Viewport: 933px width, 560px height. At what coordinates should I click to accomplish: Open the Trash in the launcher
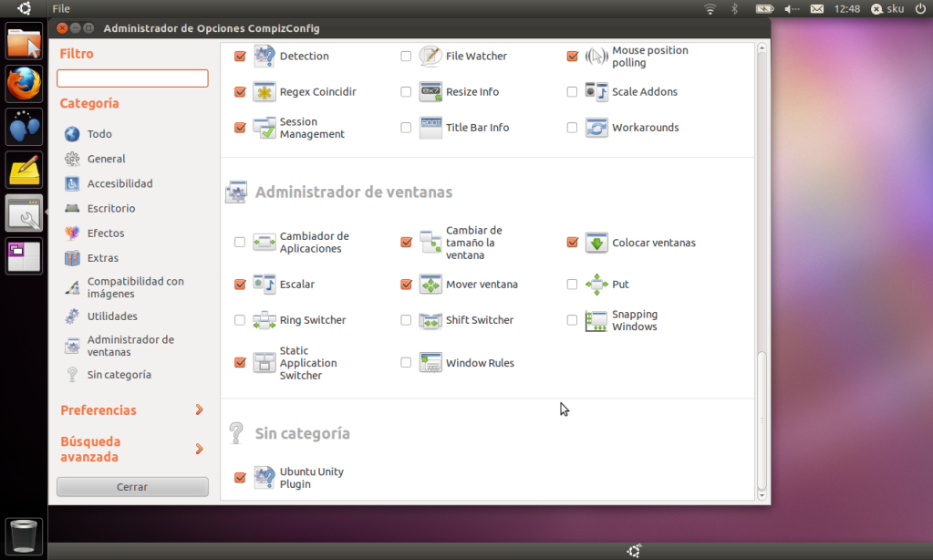point(24,535)
